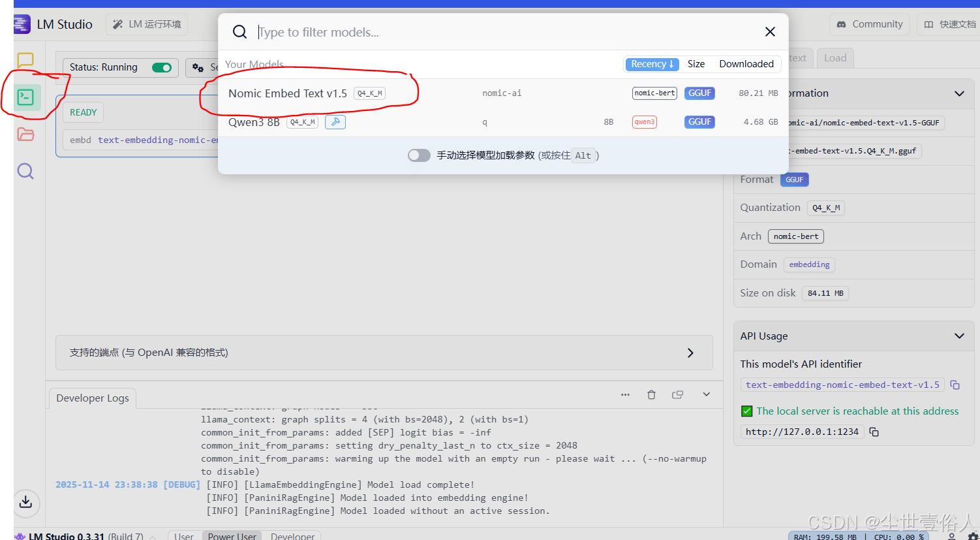Switch to Power User mode
Image resolution: width=980 pixels, height=540 pixels.
232,536
